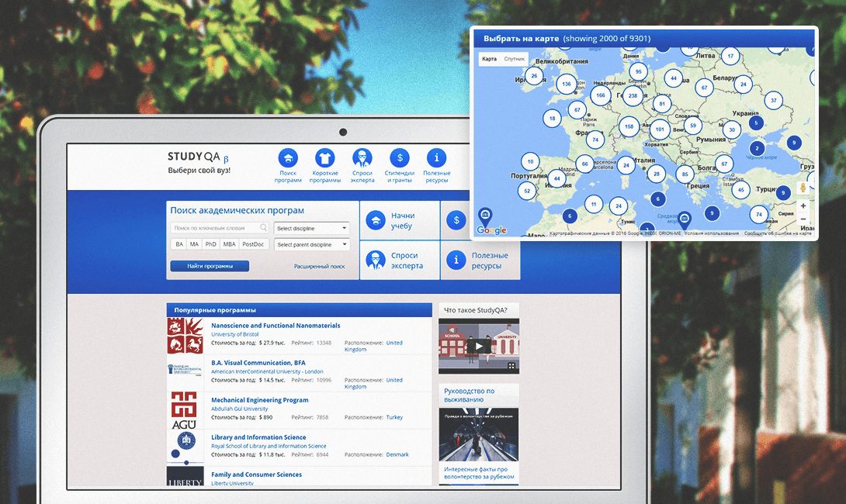Image resolution: width=846 pixels, height=504 pixels.
Task: Click the Turkey location link
Action: (394, 417)
